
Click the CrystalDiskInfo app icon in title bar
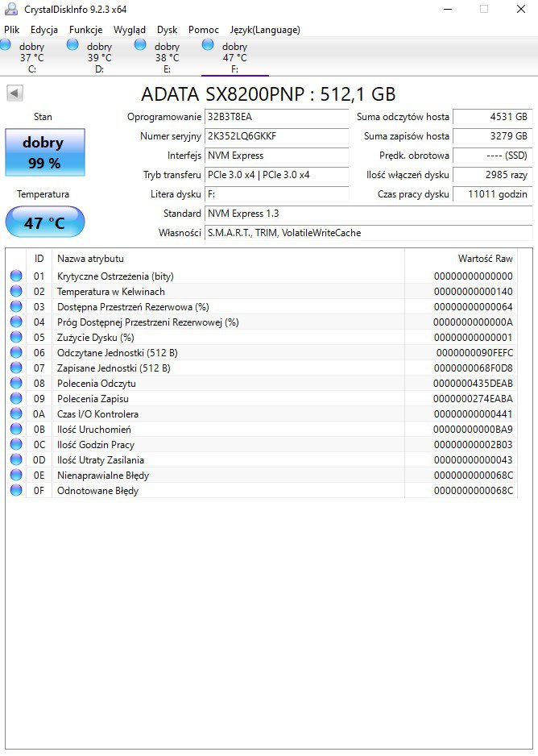(x=11, y=10)
